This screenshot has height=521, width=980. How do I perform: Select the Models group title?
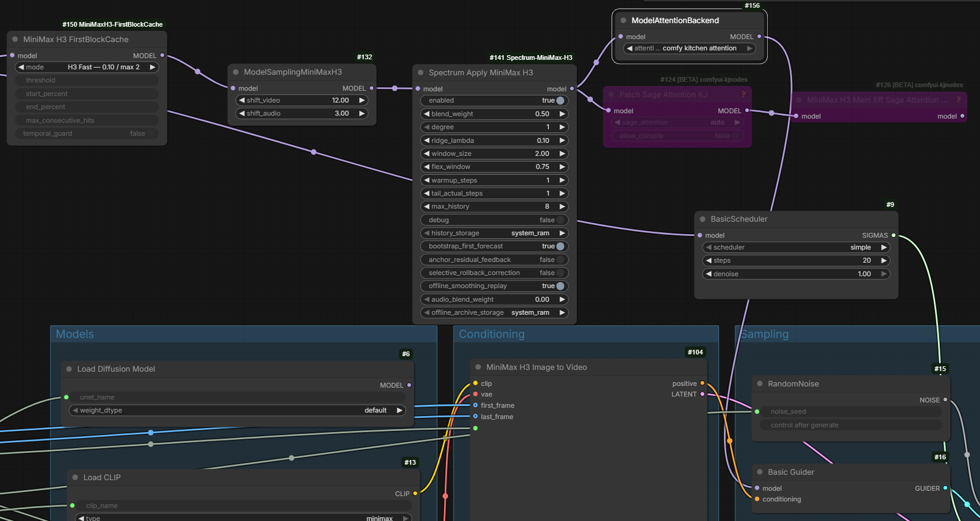coord(75,334)
